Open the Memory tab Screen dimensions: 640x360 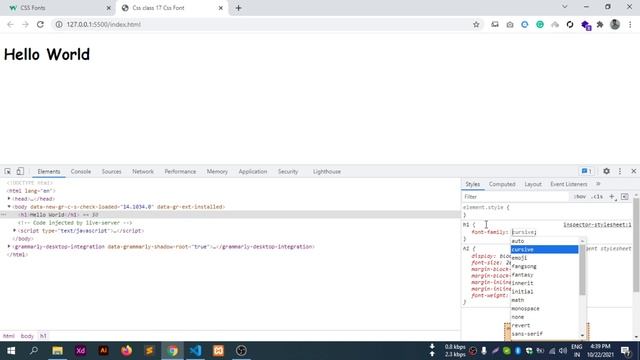pyautogui.click(x=217, y=172)
